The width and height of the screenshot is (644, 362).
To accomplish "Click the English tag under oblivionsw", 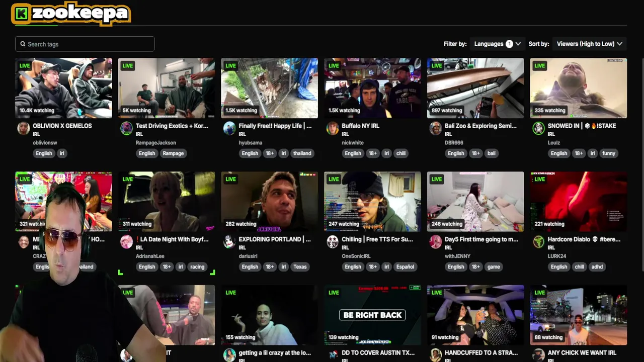I will [44, 153].
